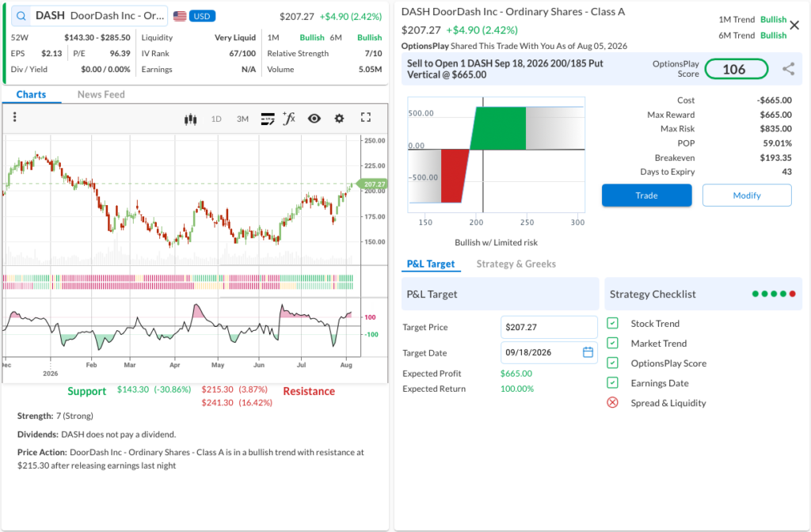Open the chart drawing tools icon
The image size is (811, 532).
[x=268, y=120]
